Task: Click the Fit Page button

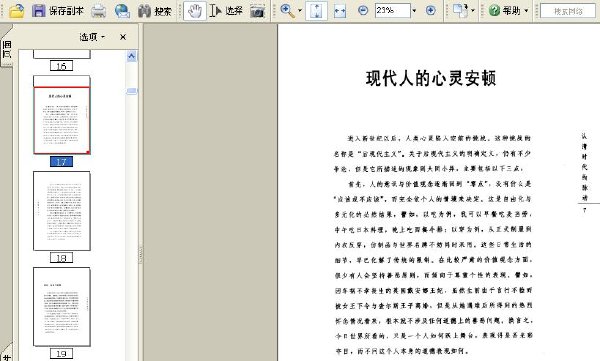Action: pyautogui.click(x=316, y=11)
